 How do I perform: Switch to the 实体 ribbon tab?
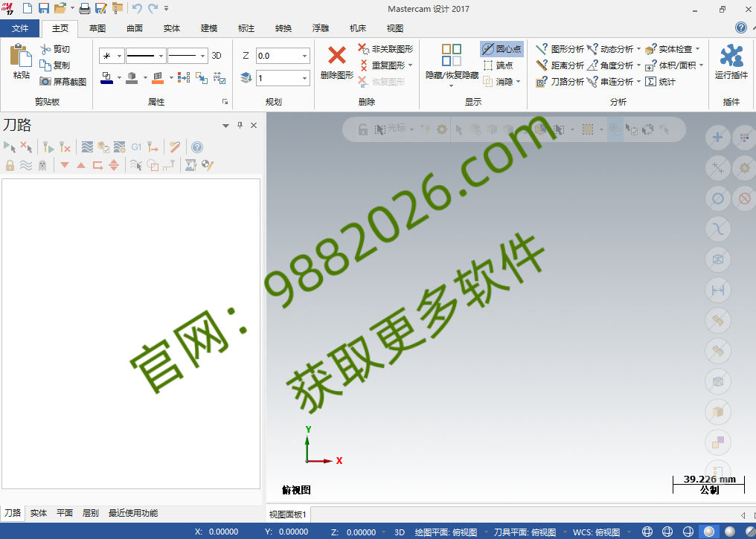[x=172, y=28]
